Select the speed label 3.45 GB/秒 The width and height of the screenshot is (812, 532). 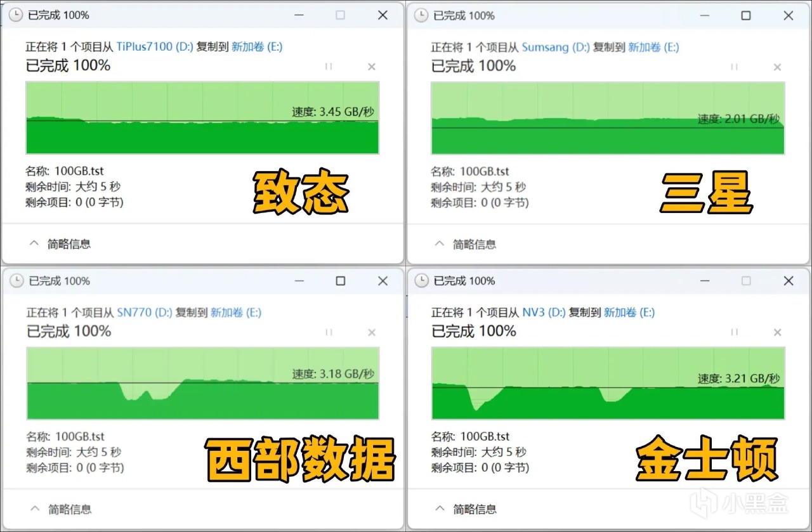(x=333, y=112)
